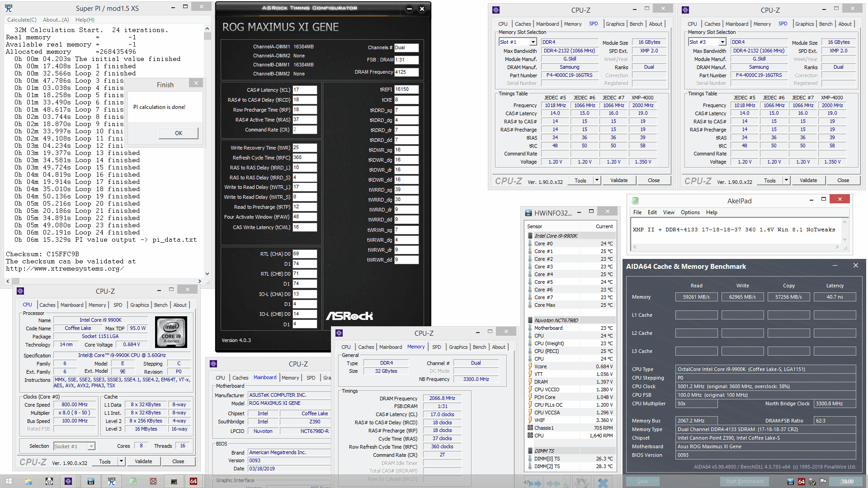Click HWiNFO collapse-view arrows icon

(x=553, y=483)
